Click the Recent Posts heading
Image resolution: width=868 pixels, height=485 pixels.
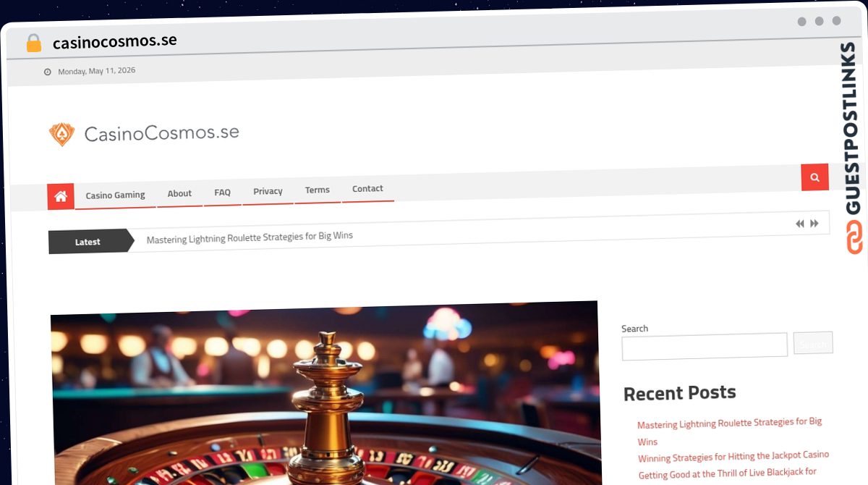pos(679,393)
